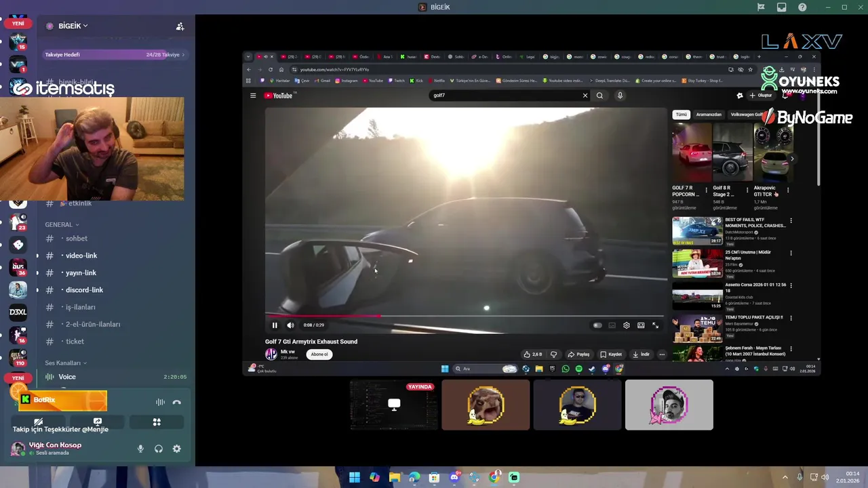Screen dimensions: 868x488
Task: Dislike the Golf 7 Gti video
Action: 554,354
